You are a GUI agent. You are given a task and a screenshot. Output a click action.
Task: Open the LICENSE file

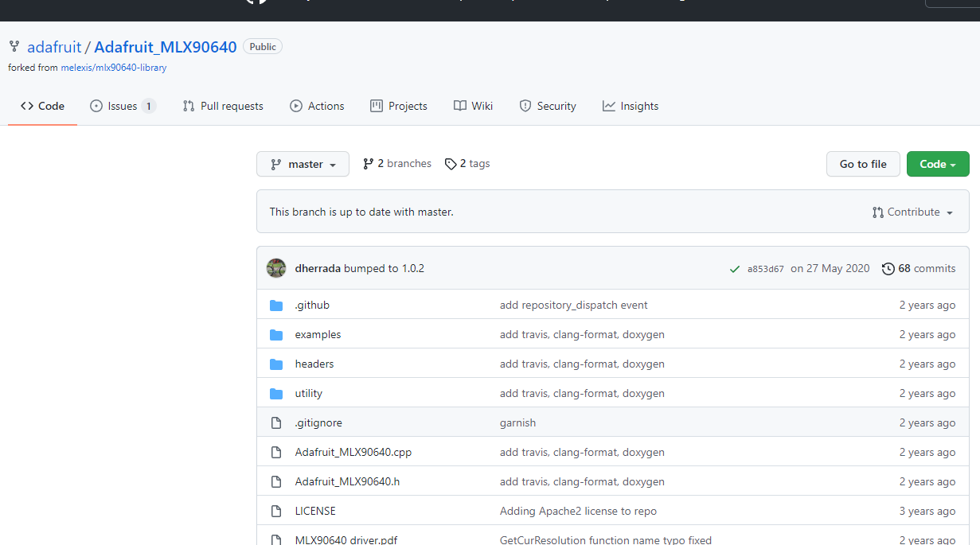(x=315, y=512)
